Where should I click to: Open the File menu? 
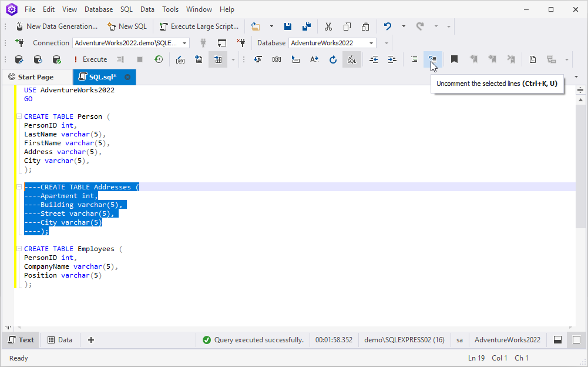(x=30, y=9)
